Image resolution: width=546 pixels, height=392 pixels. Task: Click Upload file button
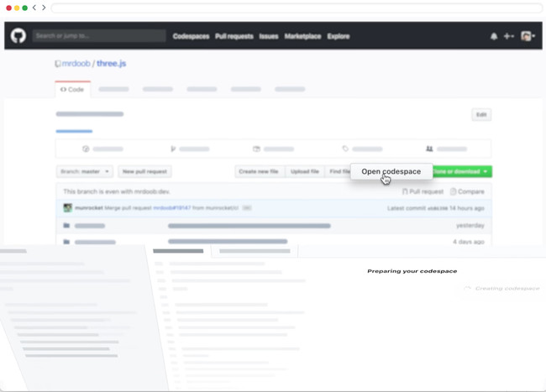pyautogui.click(x=305, y=171)
